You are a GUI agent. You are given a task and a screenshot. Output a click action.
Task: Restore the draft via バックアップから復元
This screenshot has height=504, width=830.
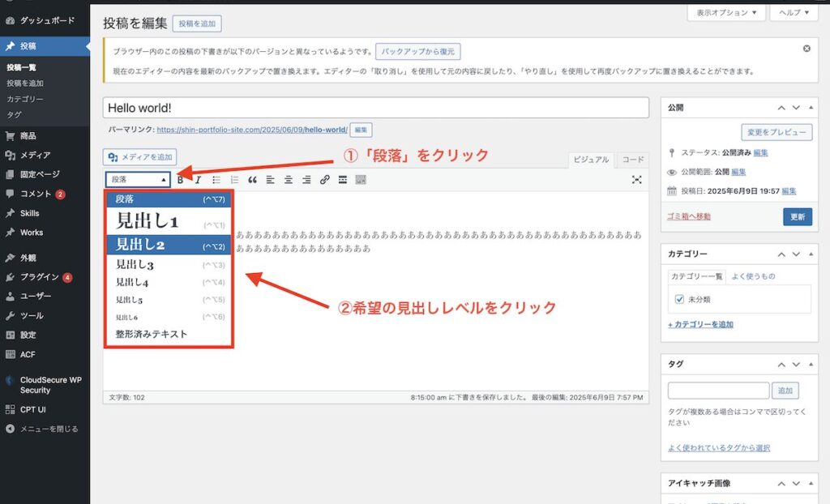click(x=416, y=51)
